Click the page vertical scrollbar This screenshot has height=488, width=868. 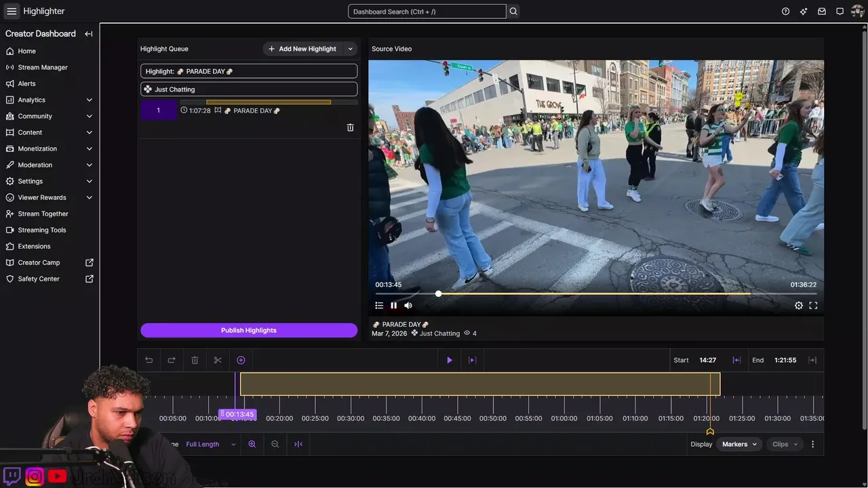(865, 230)
